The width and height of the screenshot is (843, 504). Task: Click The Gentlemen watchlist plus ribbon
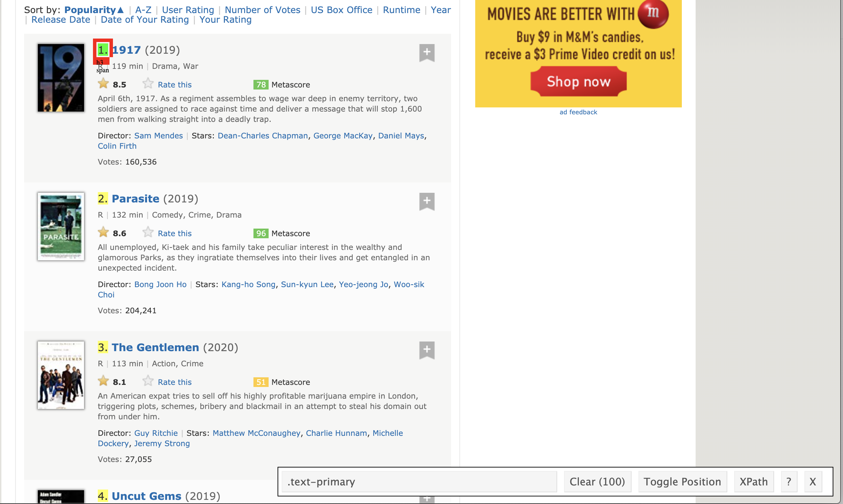(x=427, y=350)
